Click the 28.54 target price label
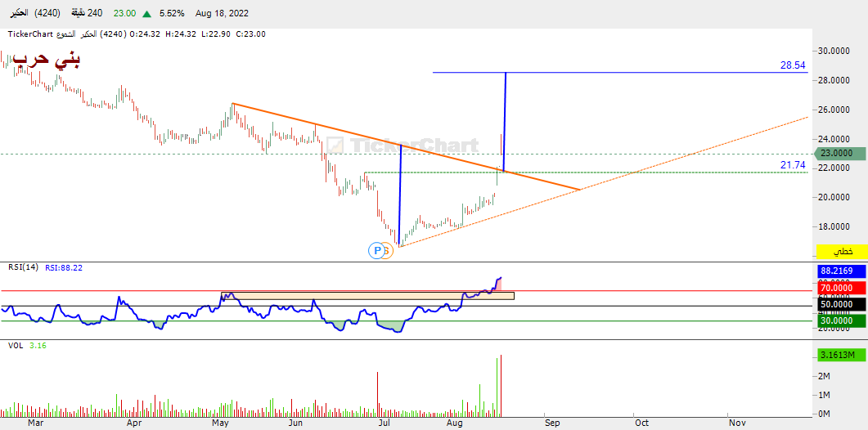The height and width of the screenshot is (430, 868). point(792,65)
